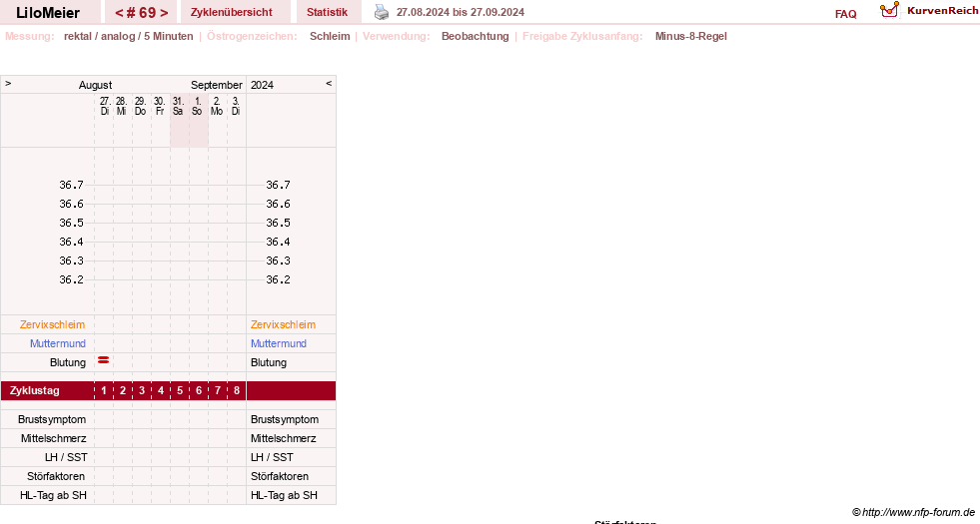Click Zyklustag cell 7
This screenshot has width=980, height=524.
pos(218,391)
